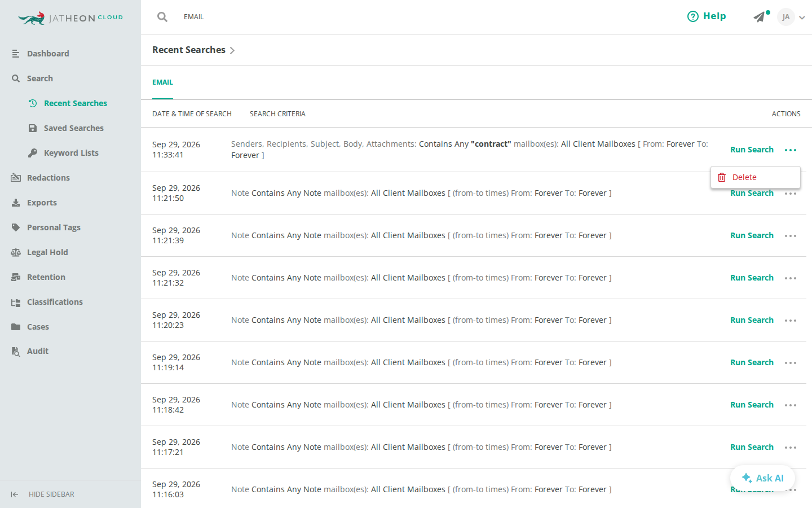Click the Recent Searches breadcrumb chevron
Screen dimensions: 812x508
coord(232,51)
